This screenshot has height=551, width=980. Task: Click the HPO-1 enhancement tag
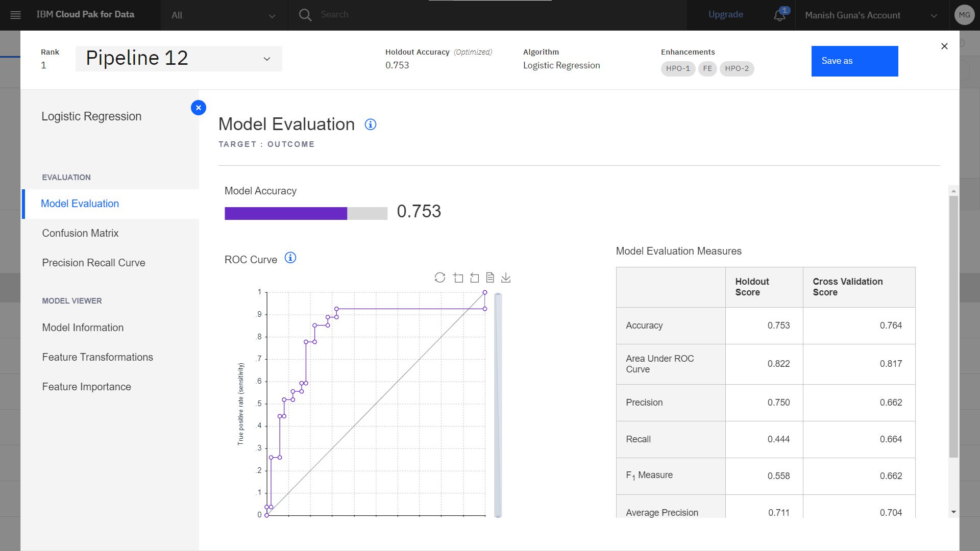(x=678, y=68)
